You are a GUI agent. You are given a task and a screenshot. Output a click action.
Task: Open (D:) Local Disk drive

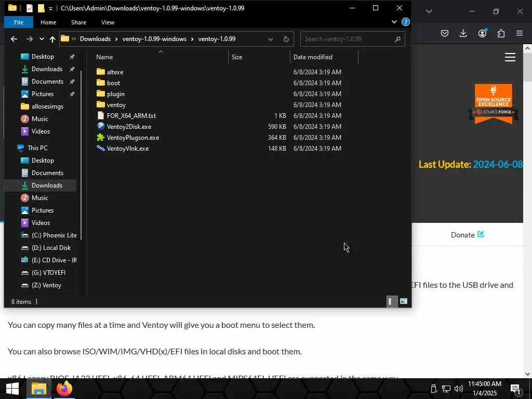51,248
